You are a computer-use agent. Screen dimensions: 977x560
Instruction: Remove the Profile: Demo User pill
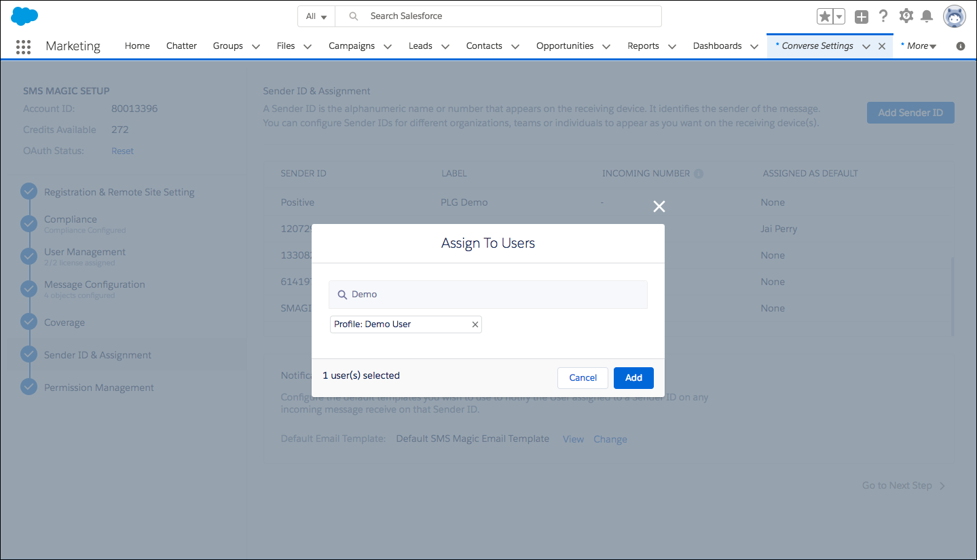click(x=475, y=324)
